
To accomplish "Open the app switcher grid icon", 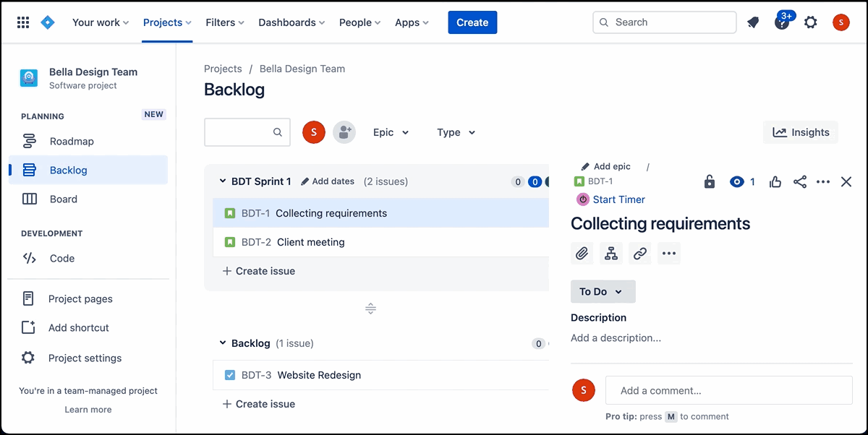I will [x=23, y=22].
